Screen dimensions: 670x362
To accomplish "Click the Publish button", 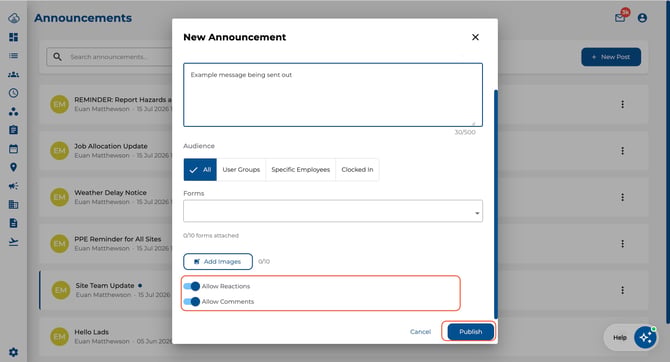I will pos(470,332).
